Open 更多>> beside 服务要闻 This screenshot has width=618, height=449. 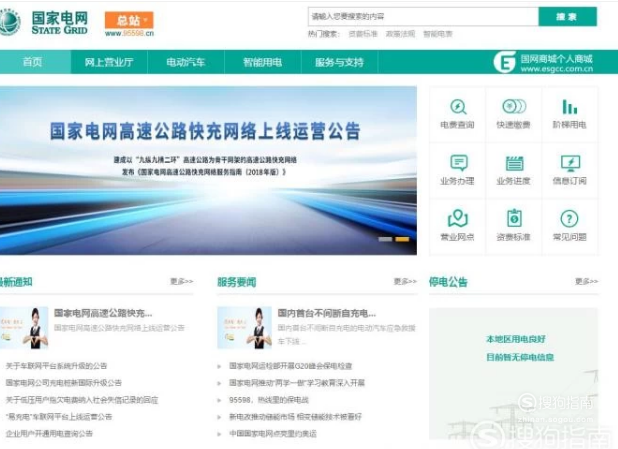[x=405, y=281]
